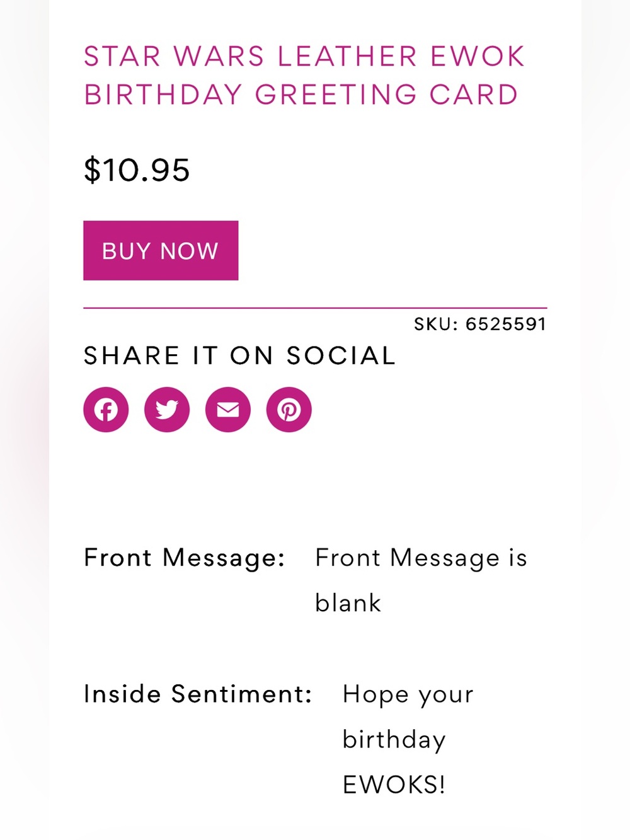Click the 'Hope your' sentiment line
Viewport: 630px width, 840px height.
click(x=408, y=695)
